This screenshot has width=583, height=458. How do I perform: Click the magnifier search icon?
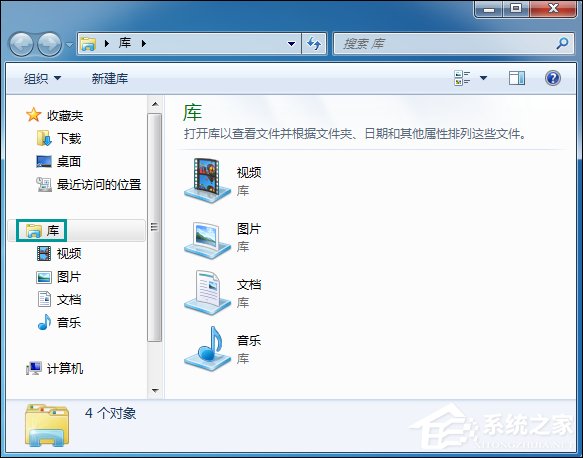click(562, 43)
